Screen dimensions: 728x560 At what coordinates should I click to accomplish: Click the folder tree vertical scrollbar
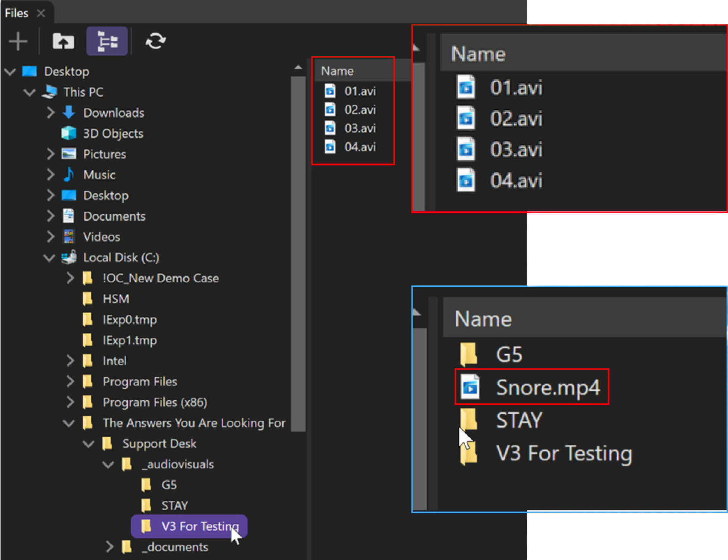tap(298, 254)
